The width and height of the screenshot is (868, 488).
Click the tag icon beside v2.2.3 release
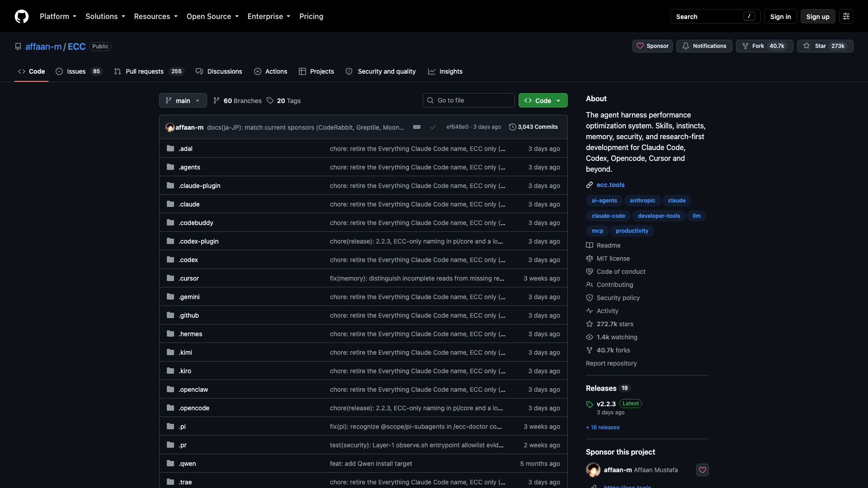pos(590,404)
